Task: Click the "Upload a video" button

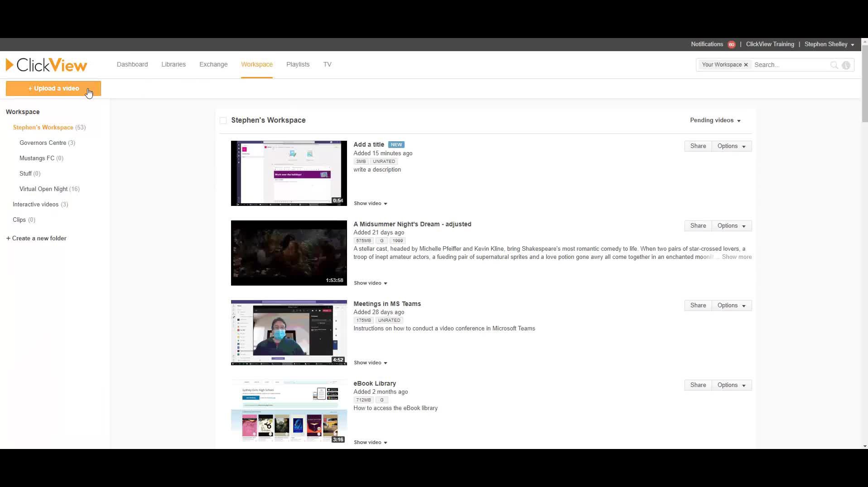Action: (x=53, y=88)
